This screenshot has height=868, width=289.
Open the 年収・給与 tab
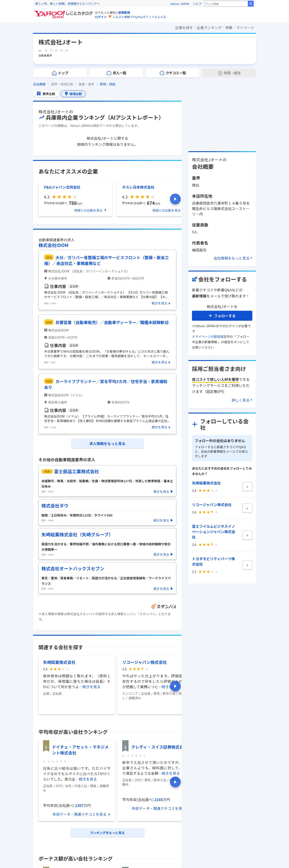pos(229,73)
